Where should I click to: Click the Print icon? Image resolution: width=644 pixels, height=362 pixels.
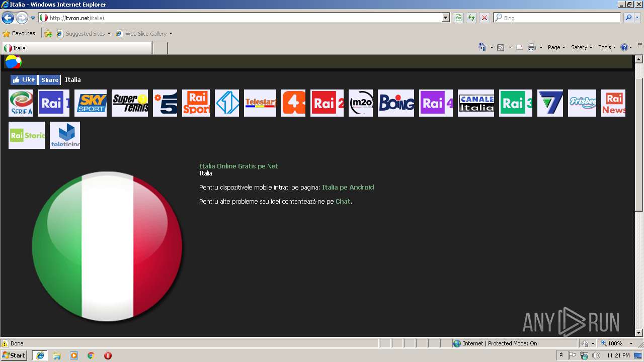pos(532,47)
